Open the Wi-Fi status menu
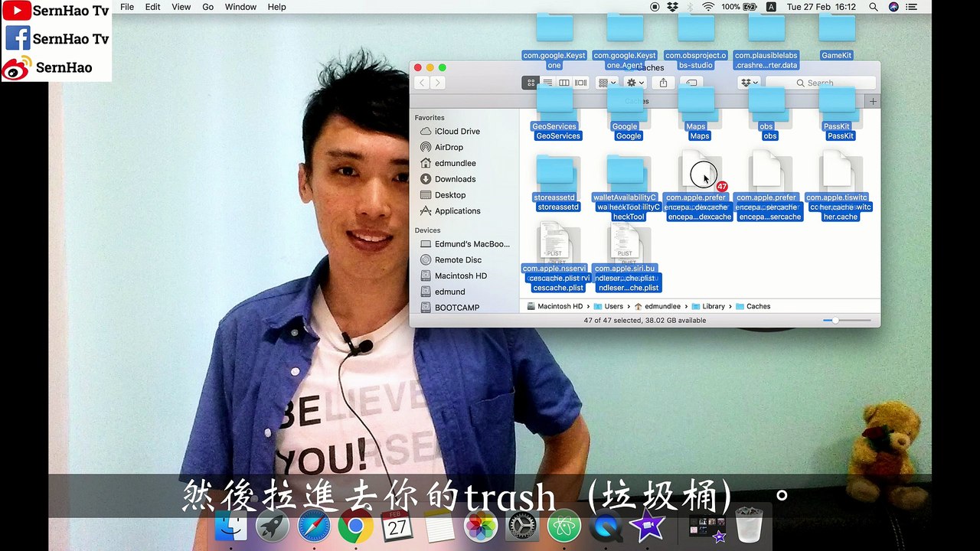Screen dimensions: 980x551 tap(708, 7)
